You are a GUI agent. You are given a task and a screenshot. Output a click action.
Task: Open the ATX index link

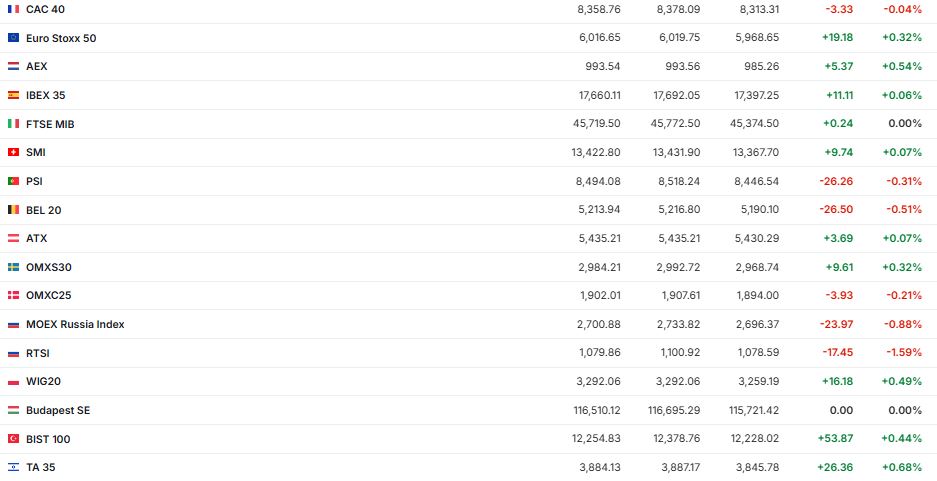coord(36,238)
